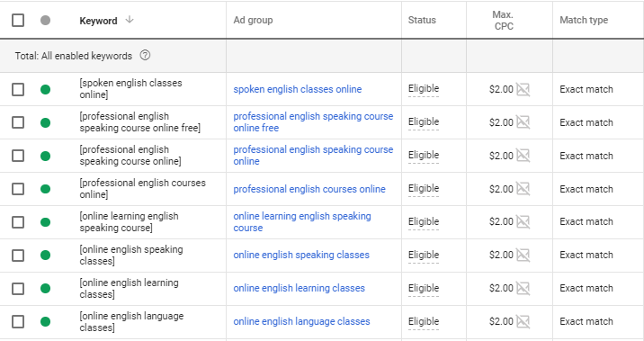
Task: Open ad group link professional english courses online
Action: click(x=309, y=189)
